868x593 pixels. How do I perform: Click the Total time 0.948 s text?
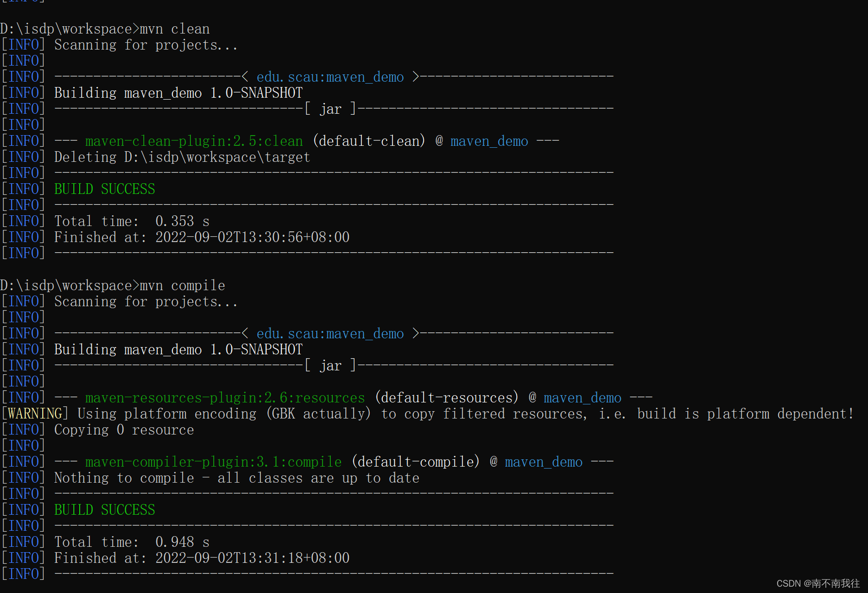pyautogui.click(x=131, y=541)
